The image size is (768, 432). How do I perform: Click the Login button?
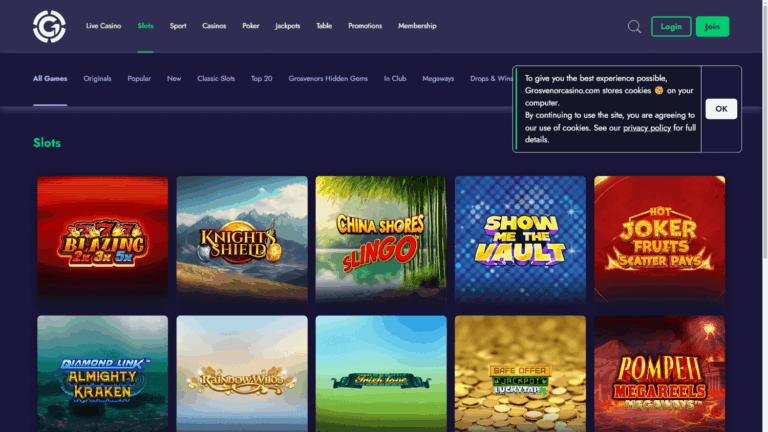pos(671,26)
